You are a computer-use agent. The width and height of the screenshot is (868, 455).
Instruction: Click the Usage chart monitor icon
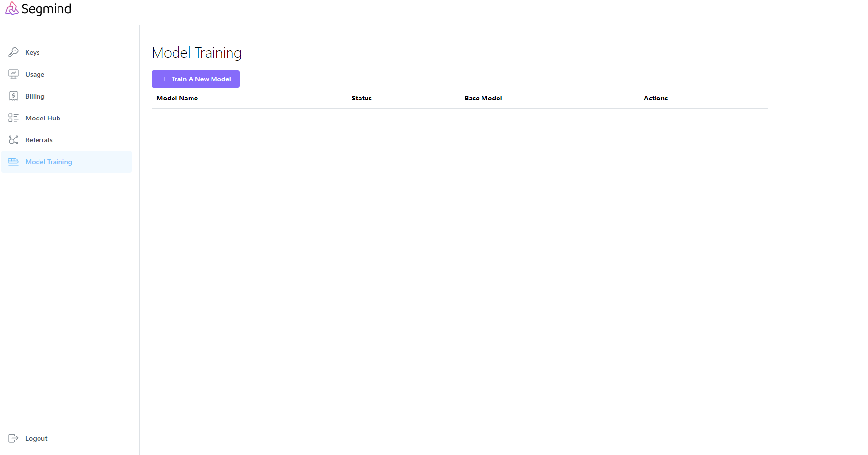(13, 74)
